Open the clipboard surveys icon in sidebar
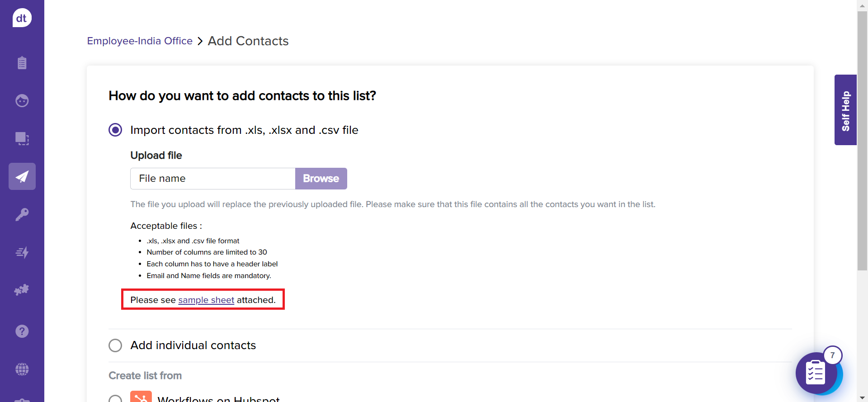 point(22,62)
